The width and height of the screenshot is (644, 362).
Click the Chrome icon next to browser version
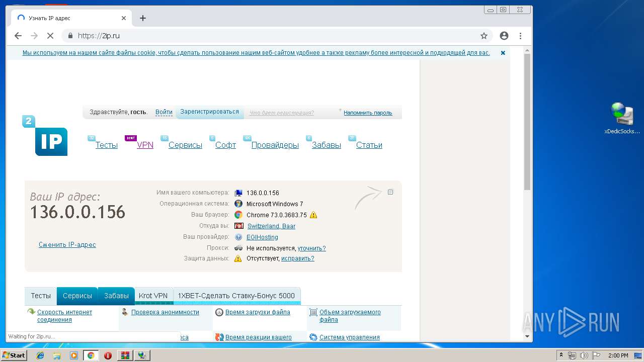click(238, 215)
